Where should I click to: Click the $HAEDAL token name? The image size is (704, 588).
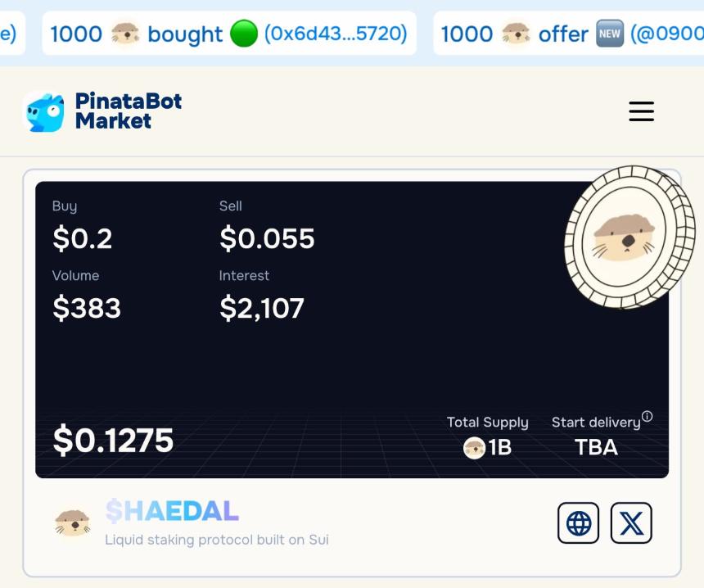click(x=171, y=511)
